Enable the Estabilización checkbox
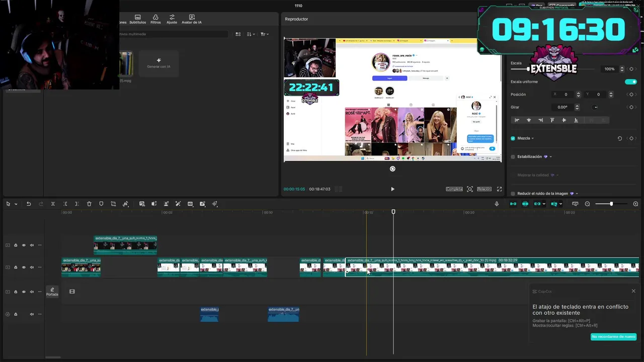Image resolution: width=644 pixels, height=362 pixels. [513, 157]
